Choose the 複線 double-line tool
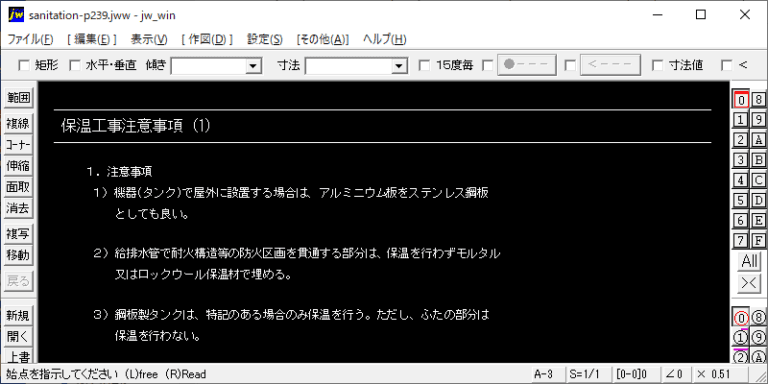 point(18,124)
